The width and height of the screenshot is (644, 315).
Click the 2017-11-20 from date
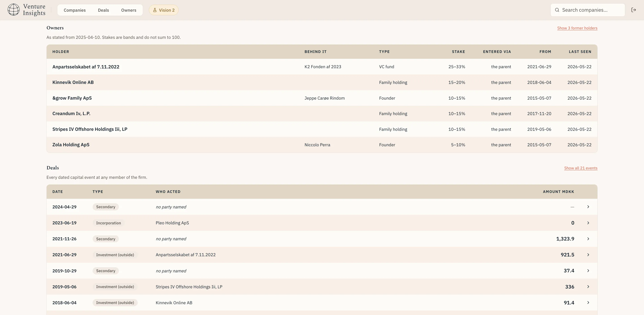pyautogui.click(x=539, y=114)
